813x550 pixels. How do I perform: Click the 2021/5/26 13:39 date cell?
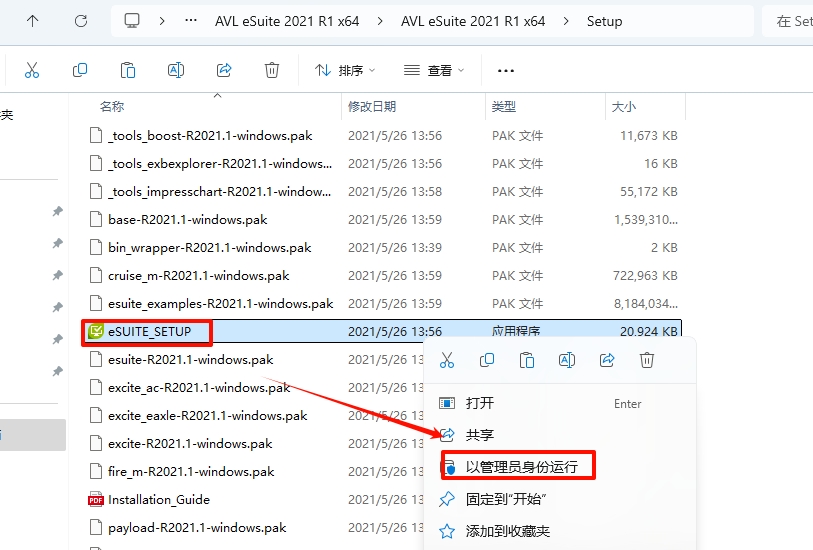(x=395, y=248)
